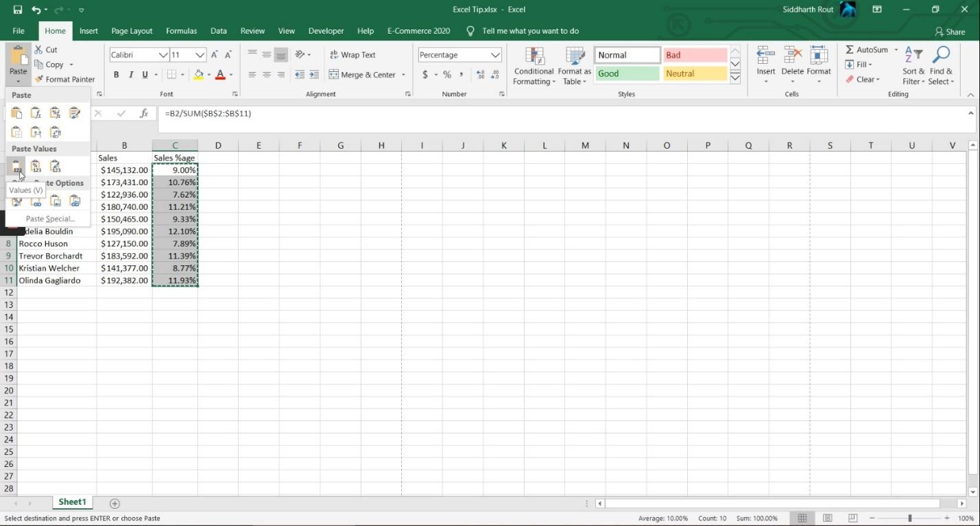
Task: Apply the yellow Fill Color
Action: [x=198, y=75]
